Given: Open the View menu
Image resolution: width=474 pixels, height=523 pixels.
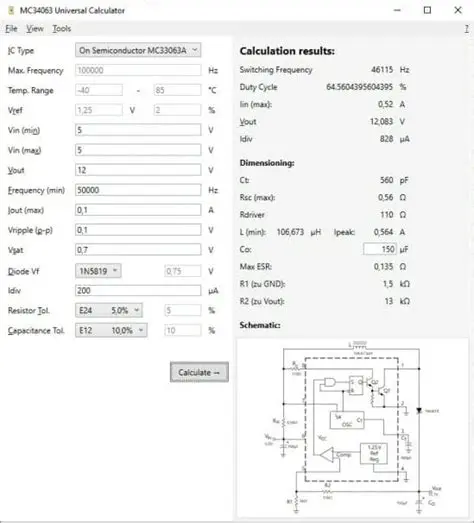Looking at the screenshot, I should [x=35, y=29].
